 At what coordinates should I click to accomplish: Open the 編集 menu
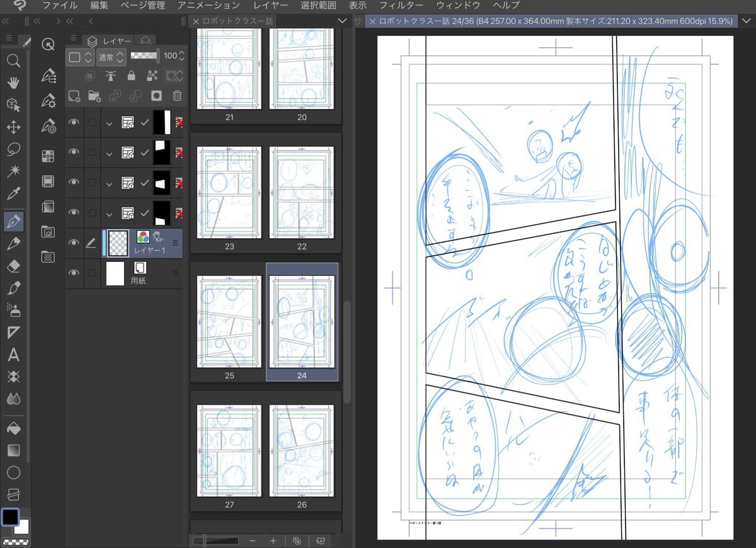[100, 6]
